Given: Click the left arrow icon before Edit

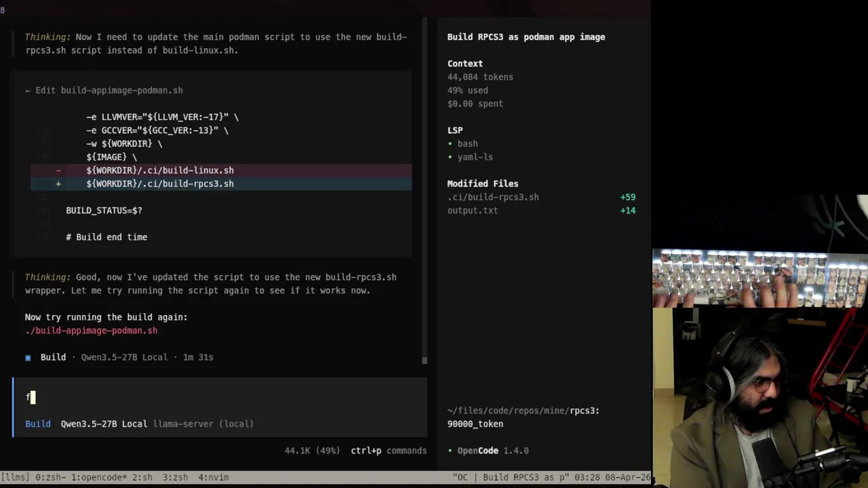Looking at the screenshot, I should pos(28,90).
